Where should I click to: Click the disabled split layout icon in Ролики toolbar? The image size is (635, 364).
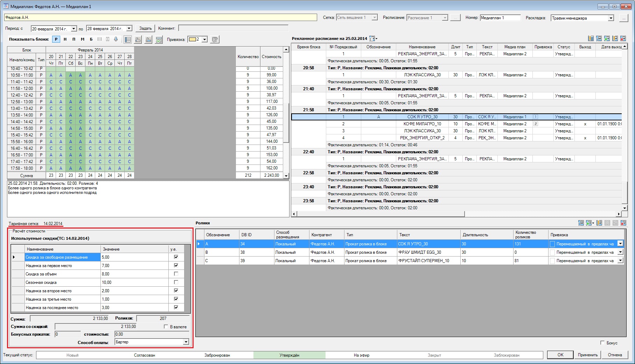[607, 223]
